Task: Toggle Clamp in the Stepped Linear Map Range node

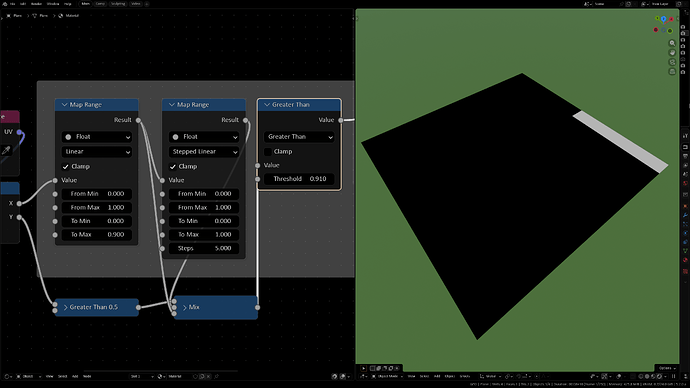Action: (x=173, y=166)
